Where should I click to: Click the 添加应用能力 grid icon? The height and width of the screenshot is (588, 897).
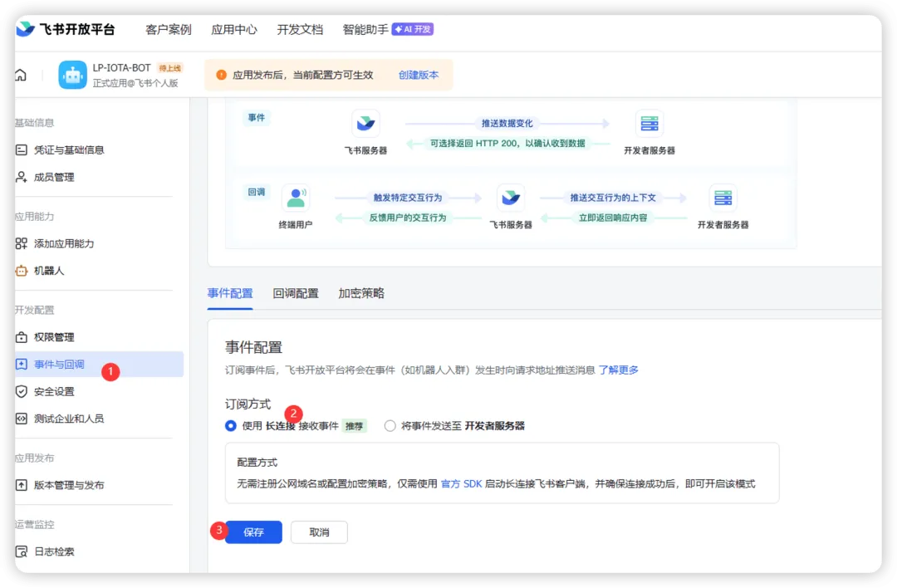point(21,243)
